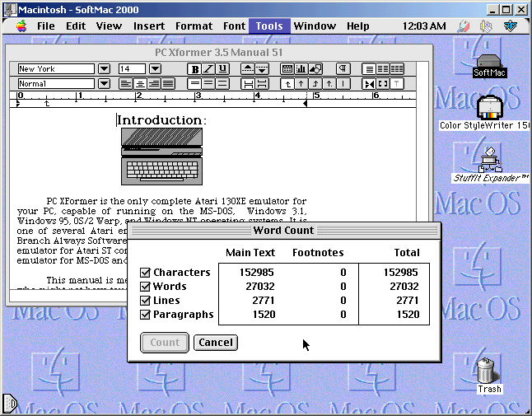This screenshot has height=416, width=532.
Task: Uncheck the Words checkbox
Action: point(145,287)
